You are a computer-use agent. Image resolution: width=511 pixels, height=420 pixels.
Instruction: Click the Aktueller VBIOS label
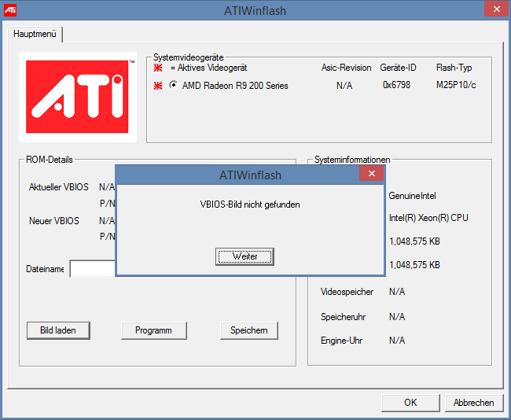(x=59, y=187)
